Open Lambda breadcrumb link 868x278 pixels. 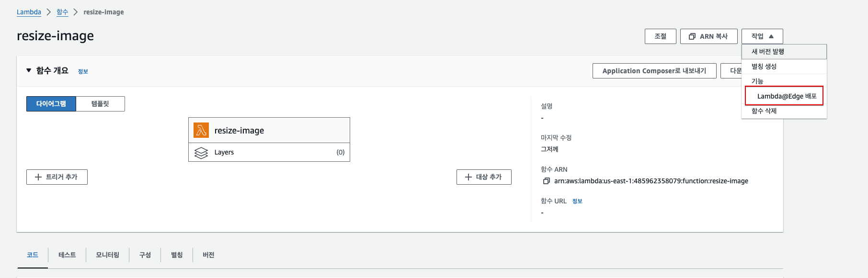click(x=29, y=12)
